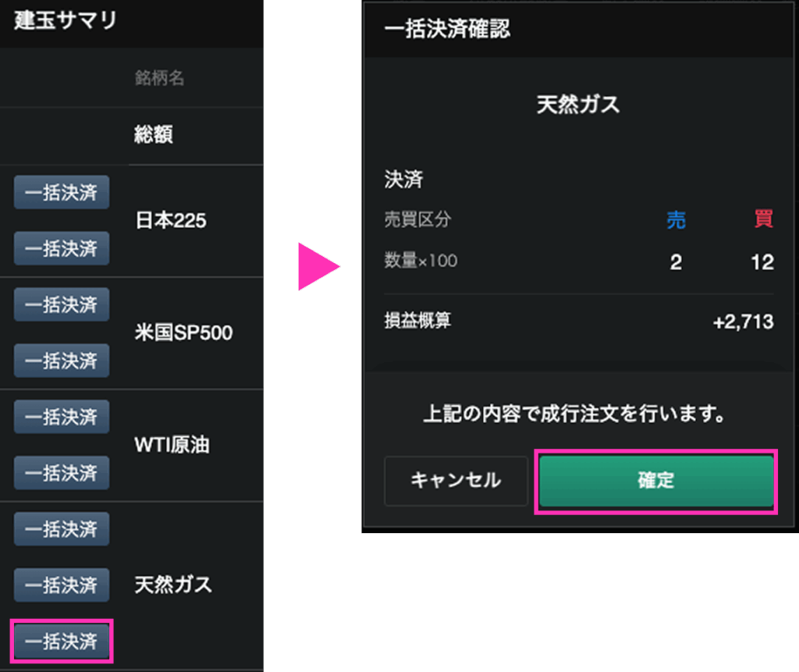Click the blue 売 label in dialog

click(x=676, y=220)
